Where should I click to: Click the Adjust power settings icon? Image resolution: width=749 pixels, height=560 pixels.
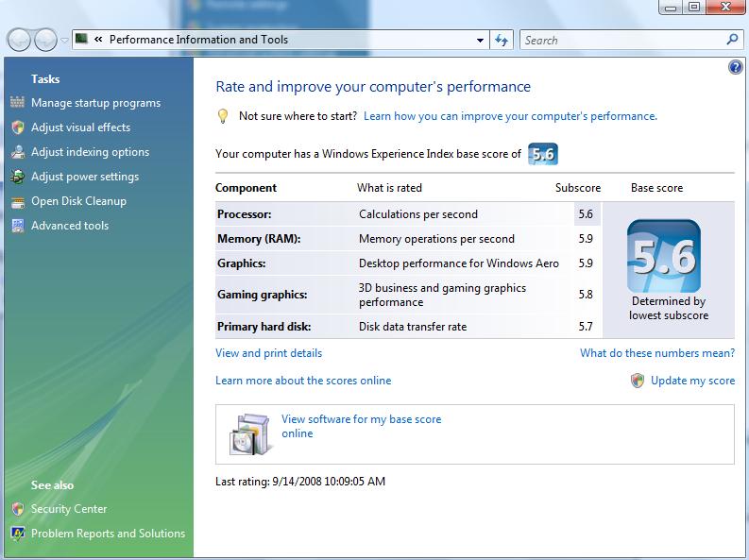click(18, 177)
